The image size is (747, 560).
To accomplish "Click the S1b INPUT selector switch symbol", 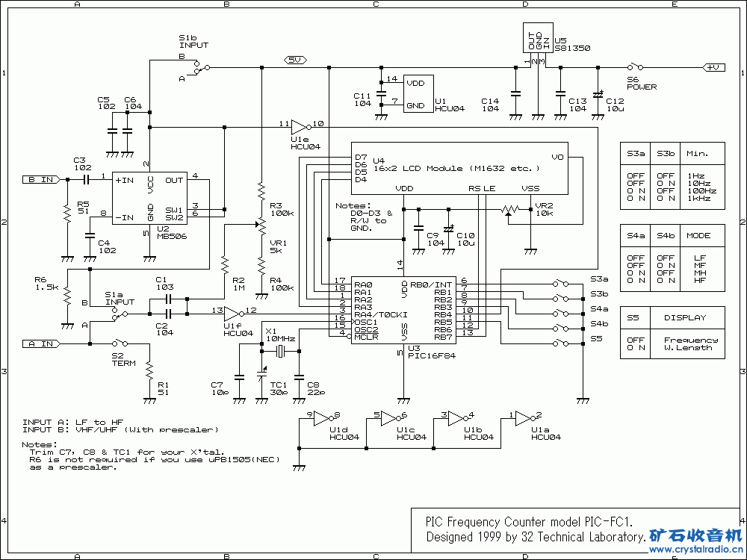I will click(202, 68).
